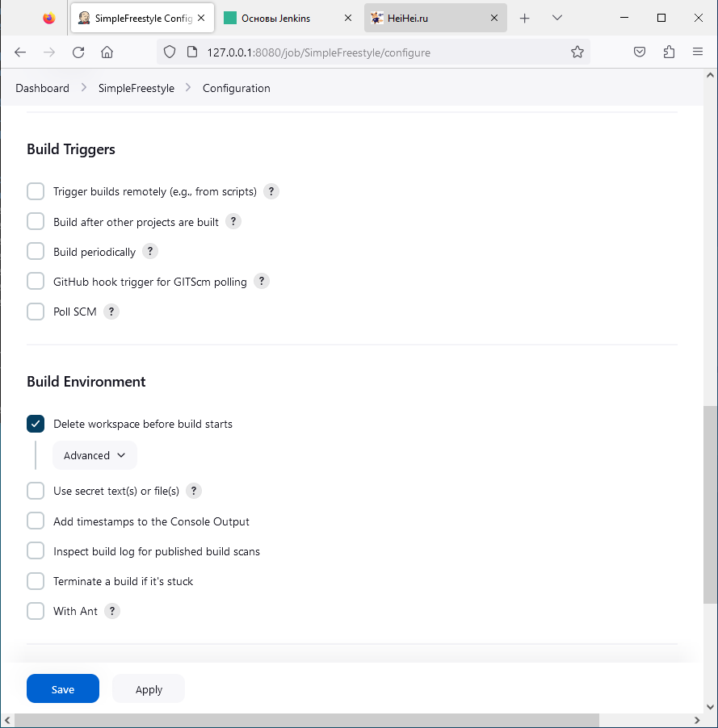Image resolution: width=718 pixels, height=728 pixels.
Task: Enable Trigger builds remotely checkbox
Action: [36, 191]
